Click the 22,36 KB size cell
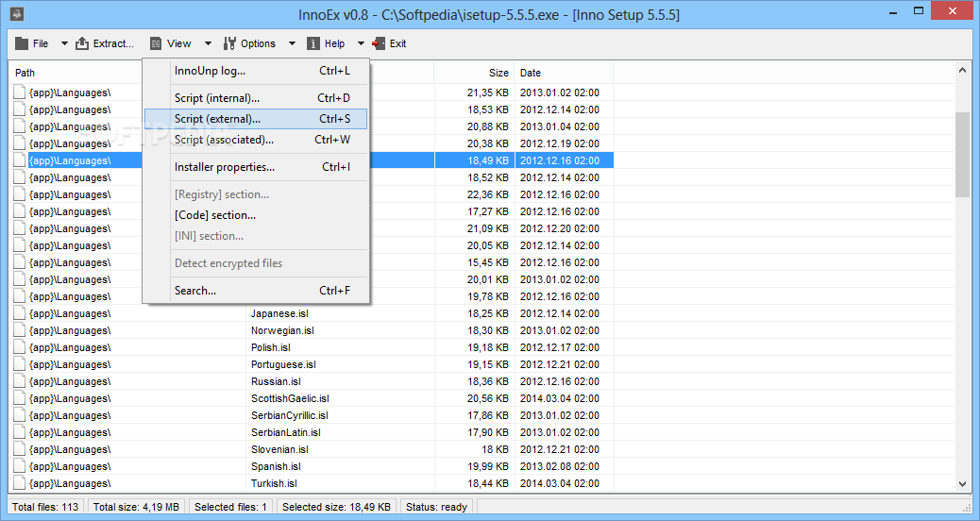 click(487, 194)
